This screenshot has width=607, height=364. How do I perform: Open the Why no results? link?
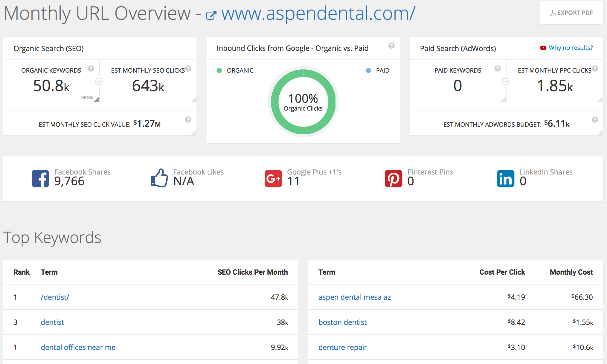pyautogui.click(x=571, y=48)
